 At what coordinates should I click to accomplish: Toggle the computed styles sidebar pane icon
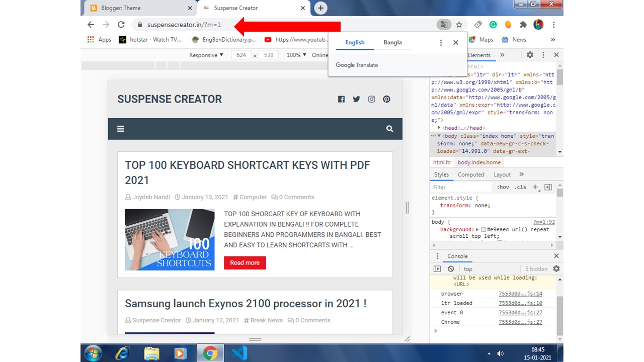point(548,187)
